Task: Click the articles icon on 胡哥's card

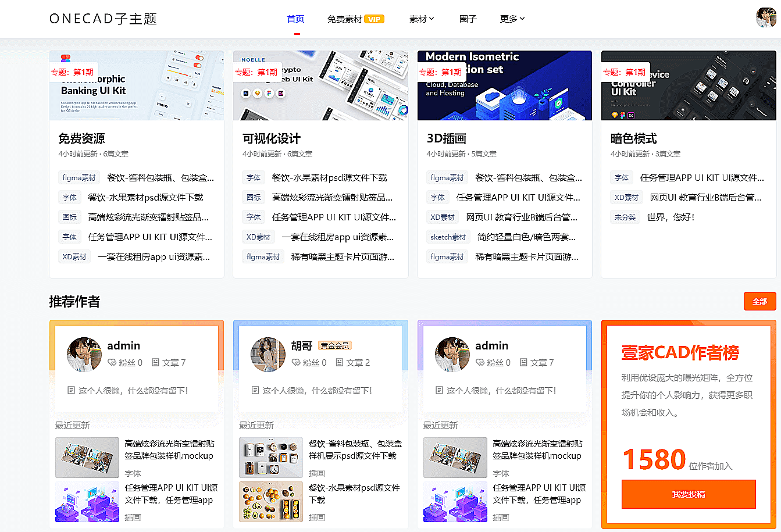Action: point(340,362)
